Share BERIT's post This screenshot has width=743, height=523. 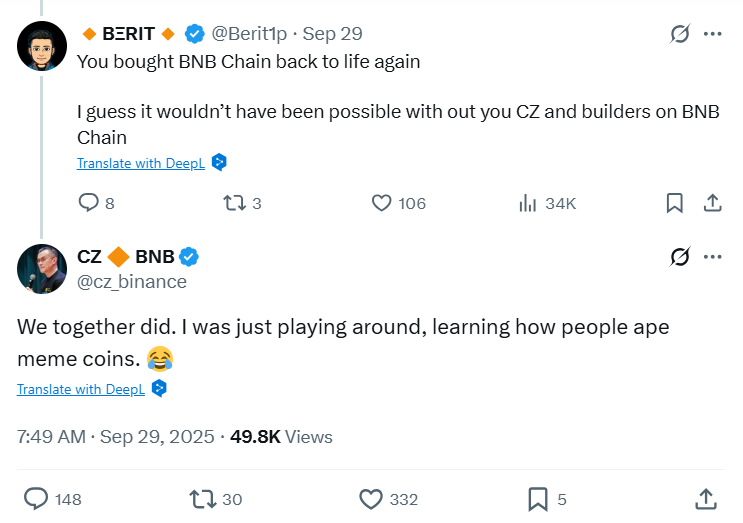[x=712, y=203]
